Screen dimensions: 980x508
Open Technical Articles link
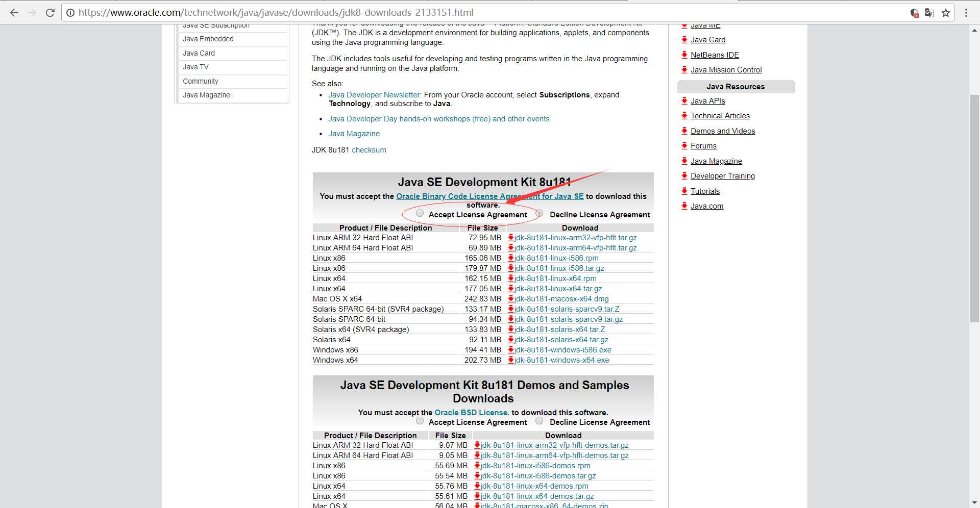[x=720, y=116]
